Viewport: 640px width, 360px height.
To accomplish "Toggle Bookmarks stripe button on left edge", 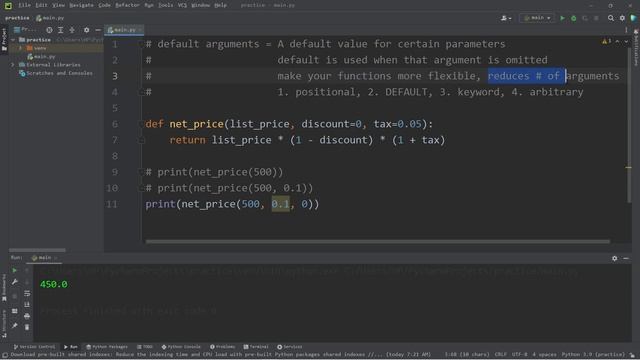I will [4, 288].
